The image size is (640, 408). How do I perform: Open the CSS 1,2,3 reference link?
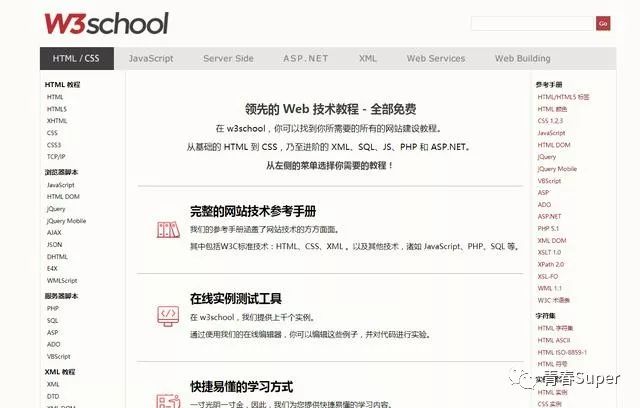tap(550, 121)
